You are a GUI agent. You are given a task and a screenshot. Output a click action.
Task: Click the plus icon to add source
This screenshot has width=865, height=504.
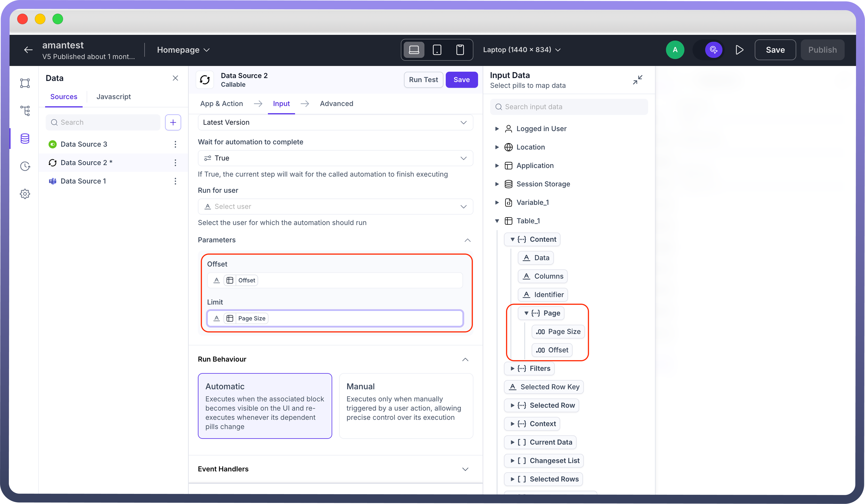[x=173, y=122]
